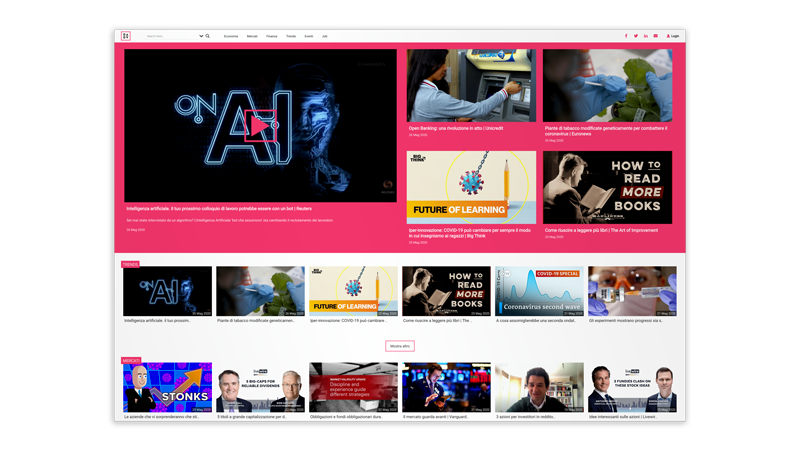Open Trends caption 'Piante di tabacco modificate geneticamen..'
800x450 pixels.
256,321
